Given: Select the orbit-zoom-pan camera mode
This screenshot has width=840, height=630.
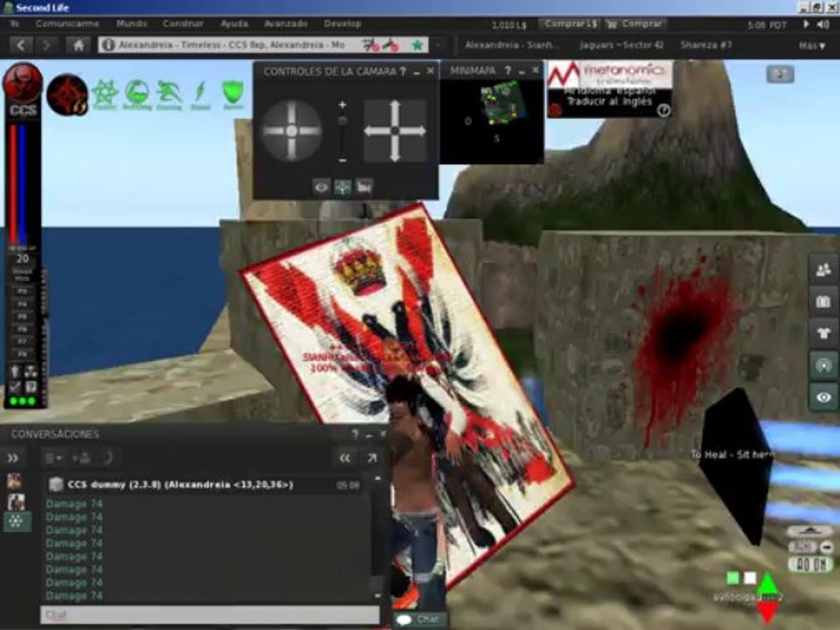Looking at the screenshot, I should (x=343, y=187).
